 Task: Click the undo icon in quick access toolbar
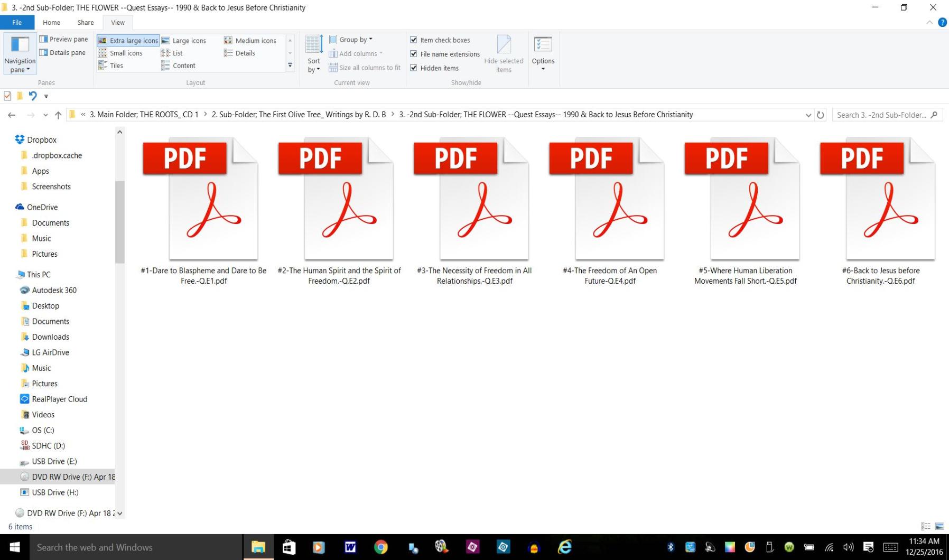coord(33,96)
